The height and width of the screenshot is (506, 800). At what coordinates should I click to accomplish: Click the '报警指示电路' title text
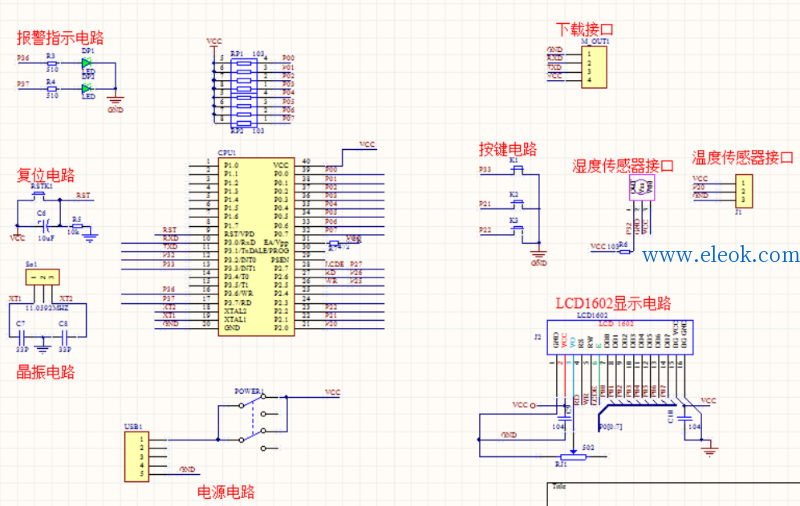[x=60, y=38]
